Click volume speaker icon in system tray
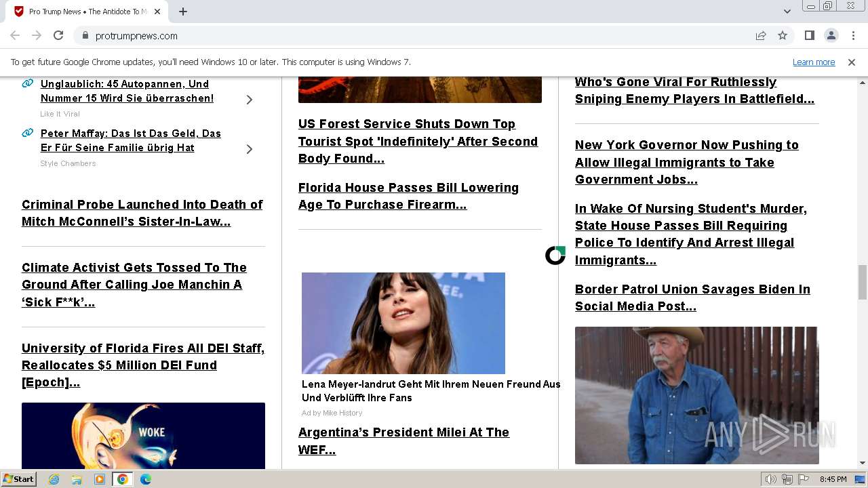 tap(770, 479)
